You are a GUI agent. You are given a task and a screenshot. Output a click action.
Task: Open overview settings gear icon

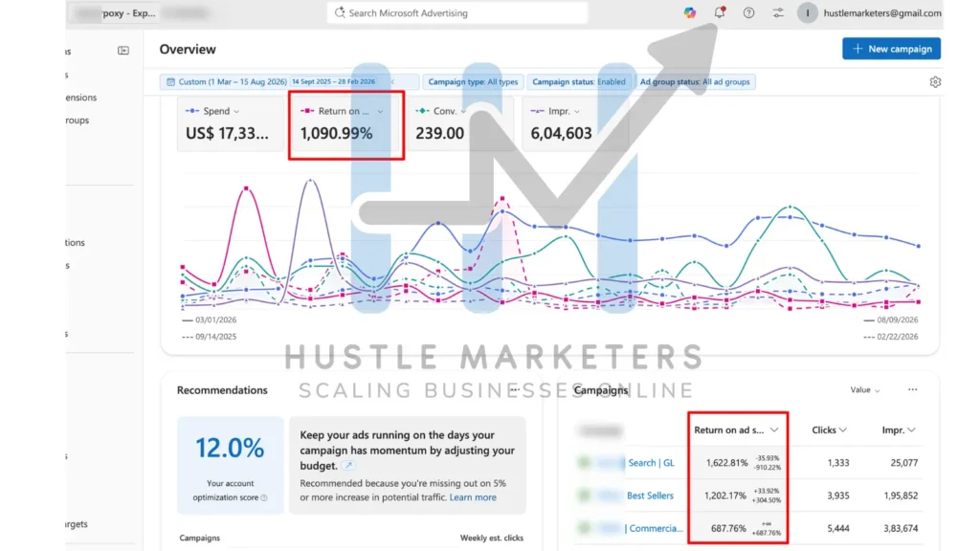(935, 82)
